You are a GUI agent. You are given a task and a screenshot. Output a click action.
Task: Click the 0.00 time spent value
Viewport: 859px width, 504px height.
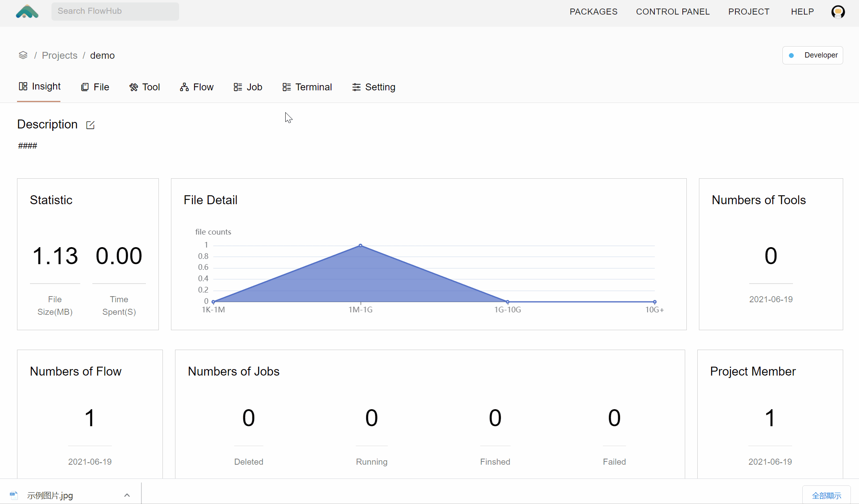coord(119,256)
